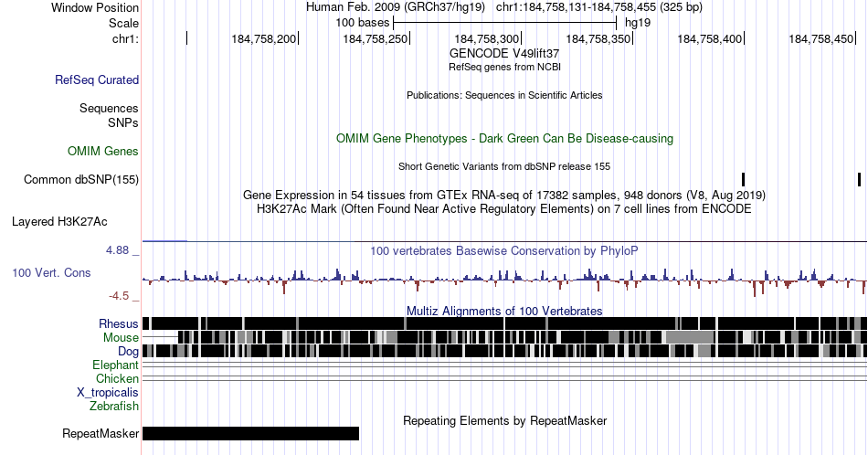The image size is (868, 455).
Task: Select the Zebrafish alignment row label
Action: pyautogui.click(x=114, y=406)
